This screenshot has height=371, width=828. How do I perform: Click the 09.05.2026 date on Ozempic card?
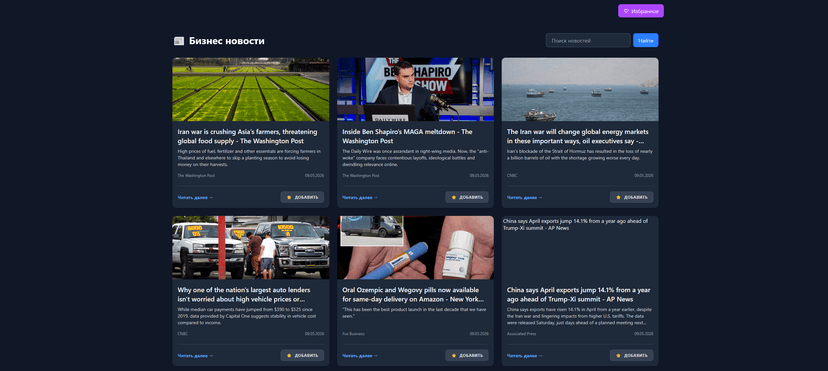(479, 334)
